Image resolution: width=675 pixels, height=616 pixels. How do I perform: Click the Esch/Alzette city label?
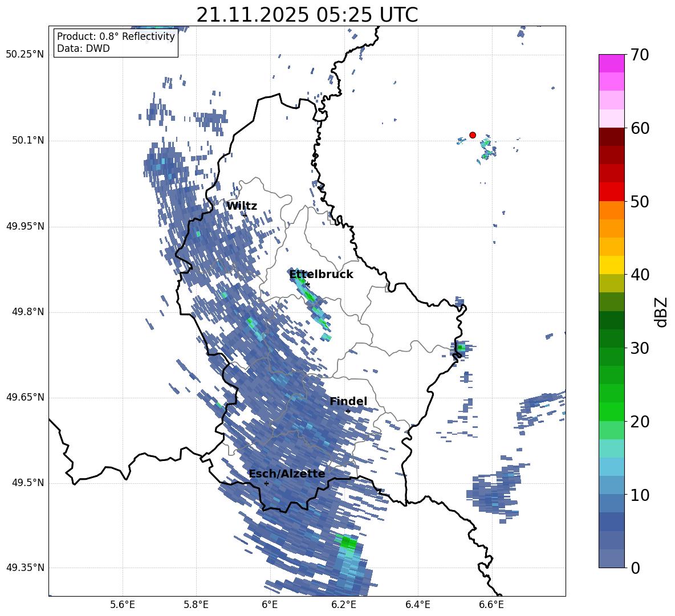click(287, 474)
